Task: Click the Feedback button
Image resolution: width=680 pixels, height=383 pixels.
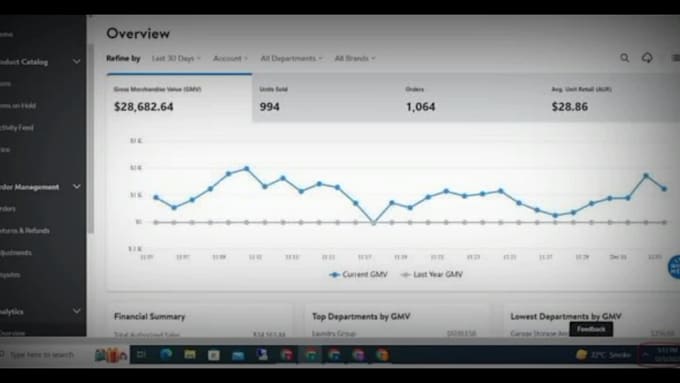Action: [x=591, y=329]
